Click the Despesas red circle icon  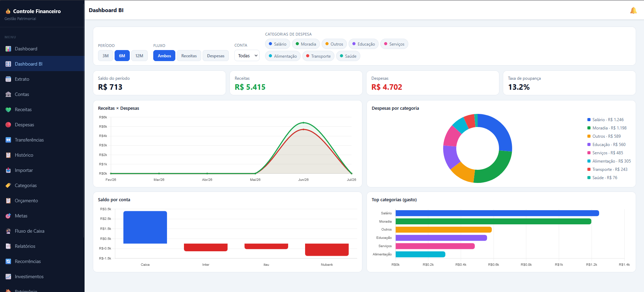pos(8,125)
